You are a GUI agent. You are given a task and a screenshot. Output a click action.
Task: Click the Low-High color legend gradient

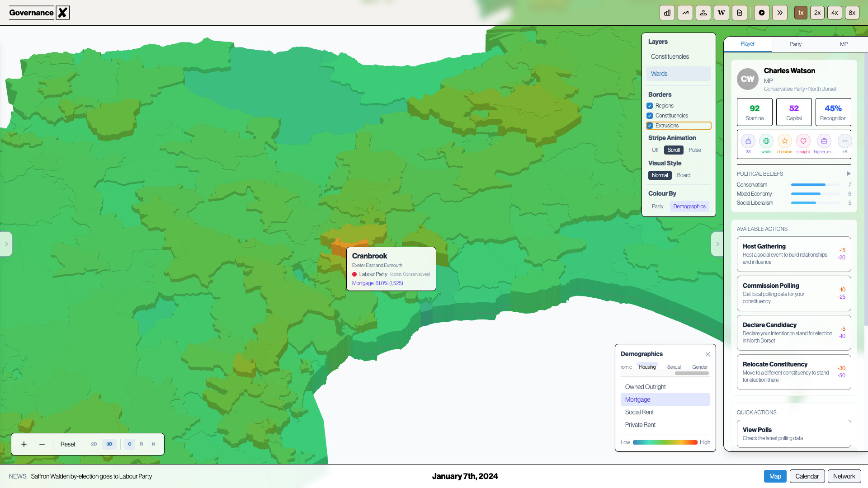click(x=665, y=442)
